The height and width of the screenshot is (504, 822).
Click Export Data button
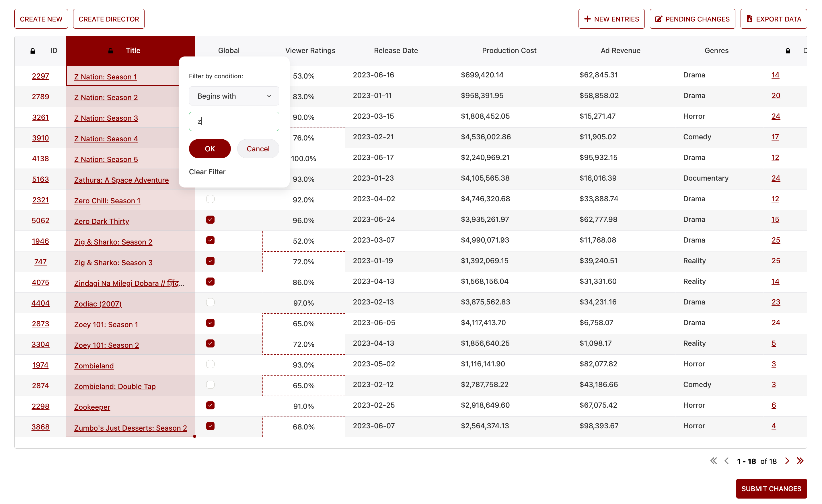tap(774, 19)
